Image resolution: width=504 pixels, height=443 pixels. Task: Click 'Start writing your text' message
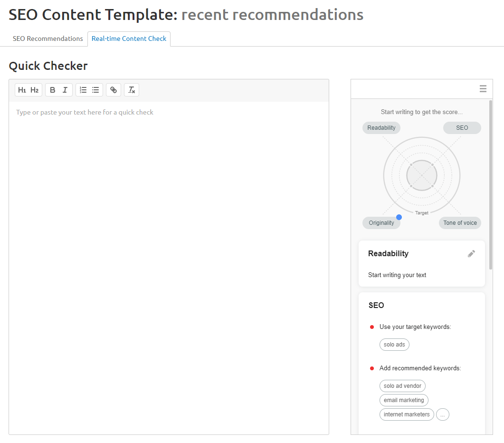point(397,275)
